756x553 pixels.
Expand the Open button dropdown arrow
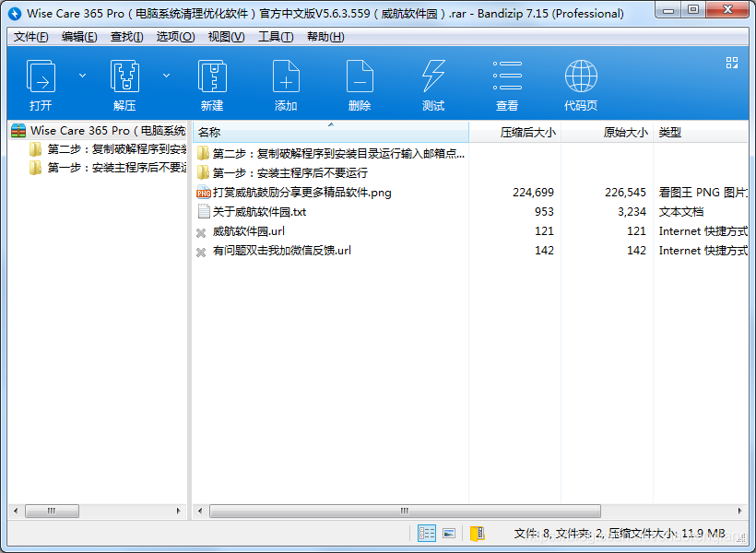coord(82,76)
